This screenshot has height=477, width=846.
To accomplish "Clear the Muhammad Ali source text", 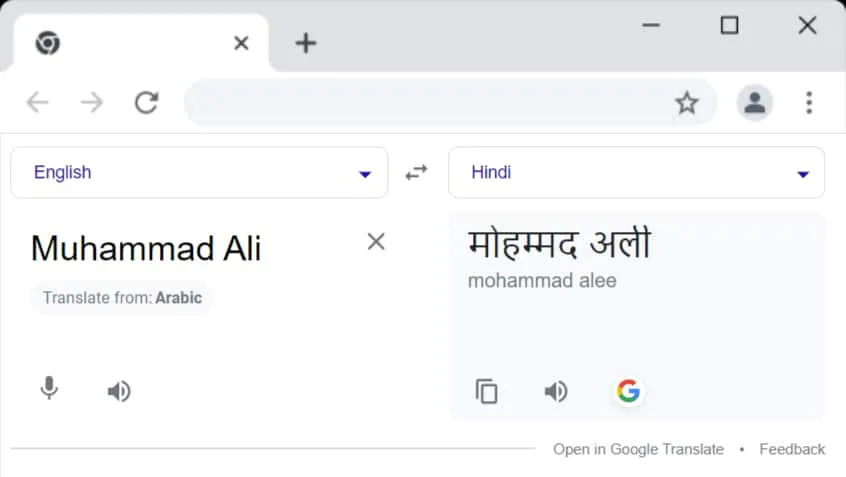I will 376,241.
